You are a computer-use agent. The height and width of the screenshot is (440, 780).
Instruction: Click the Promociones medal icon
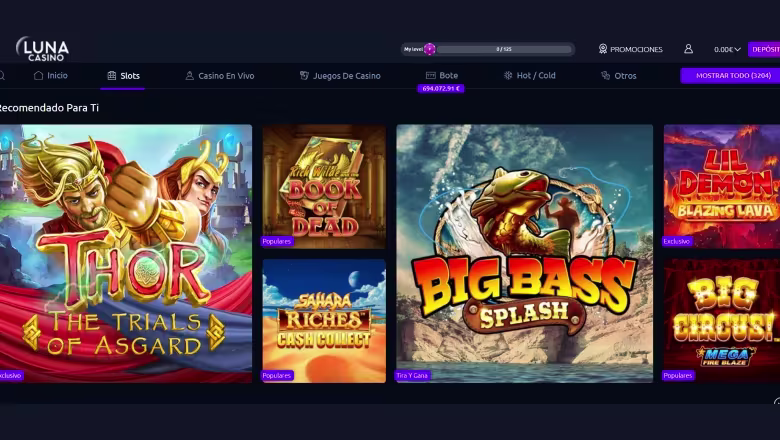click(603, 49)
